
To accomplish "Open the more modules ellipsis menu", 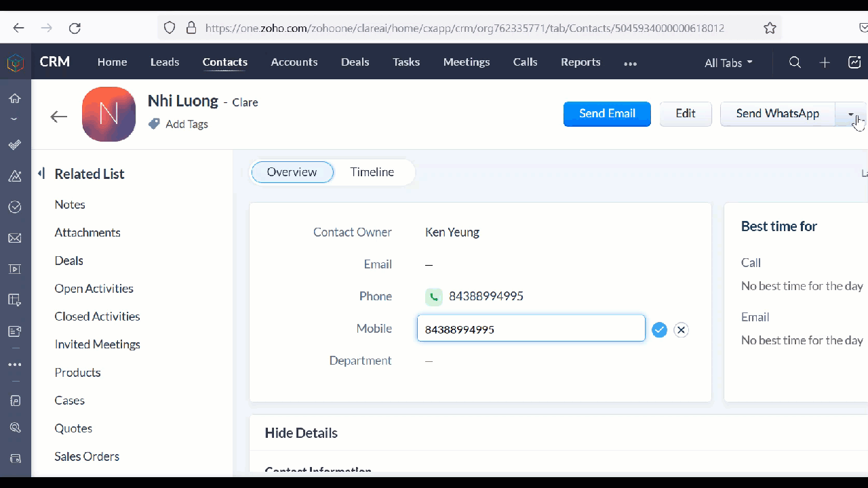I will point(631,64).
